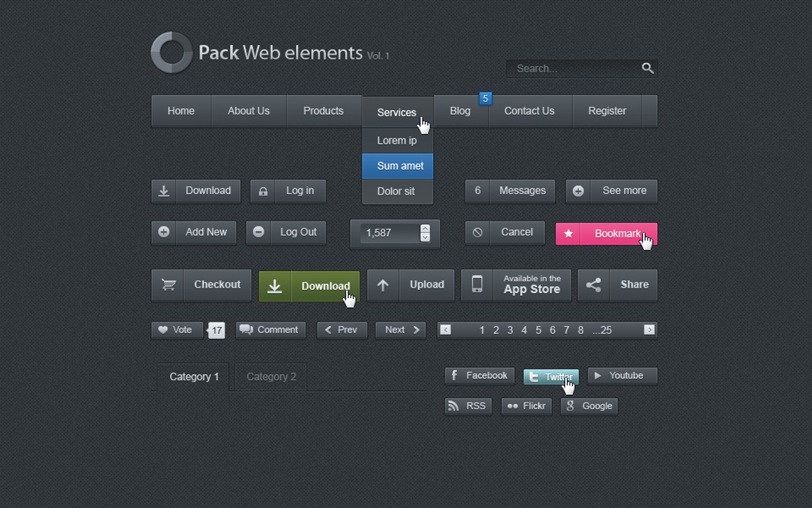Click the phone icon on App Store button
The height and width of the screenshot is (508, 812).
(478, 285)
